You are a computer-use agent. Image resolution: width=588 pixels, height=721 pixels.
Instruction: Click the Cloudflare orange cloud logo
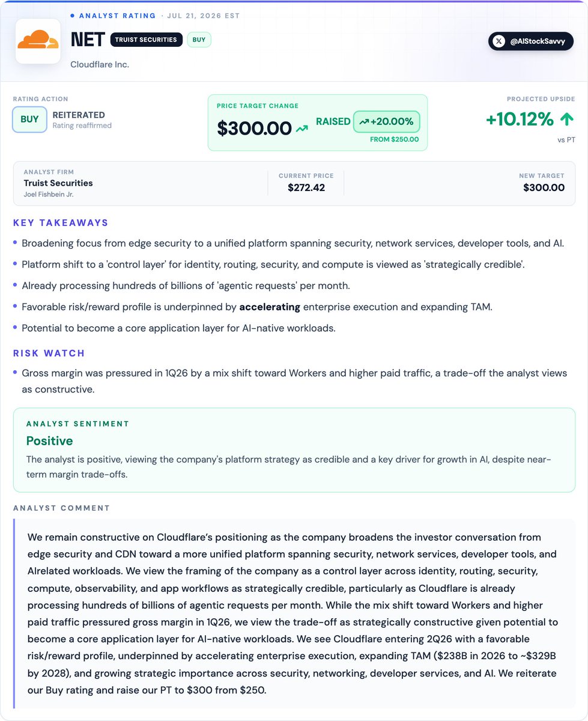(x=38, y=41)
